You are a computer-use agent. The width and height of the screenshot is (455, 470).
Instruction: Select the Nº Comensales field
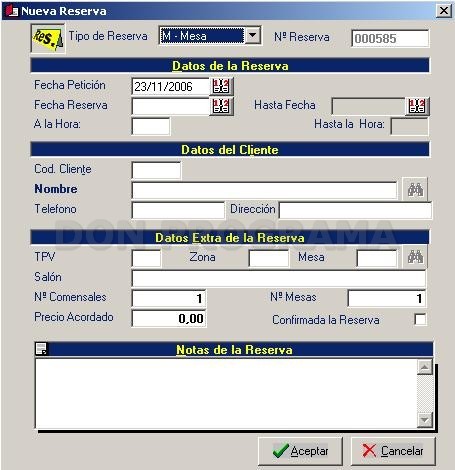tap(169, 298)
